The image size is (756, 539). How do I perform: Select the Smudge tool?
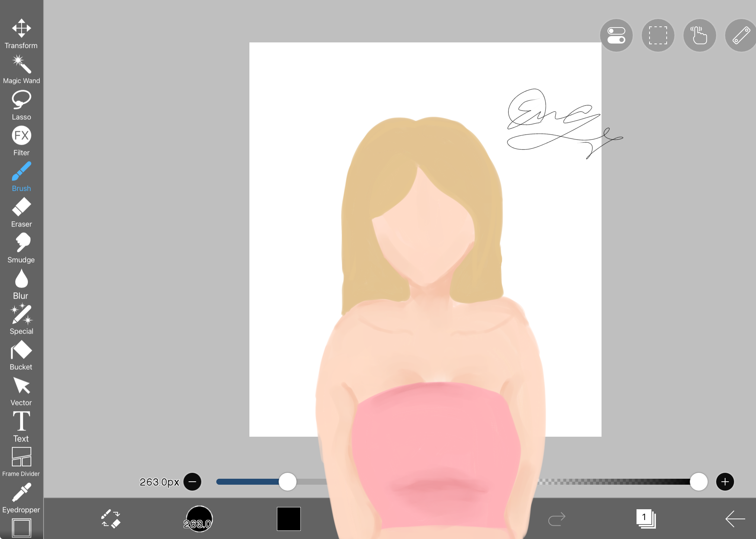pos(21,248)
